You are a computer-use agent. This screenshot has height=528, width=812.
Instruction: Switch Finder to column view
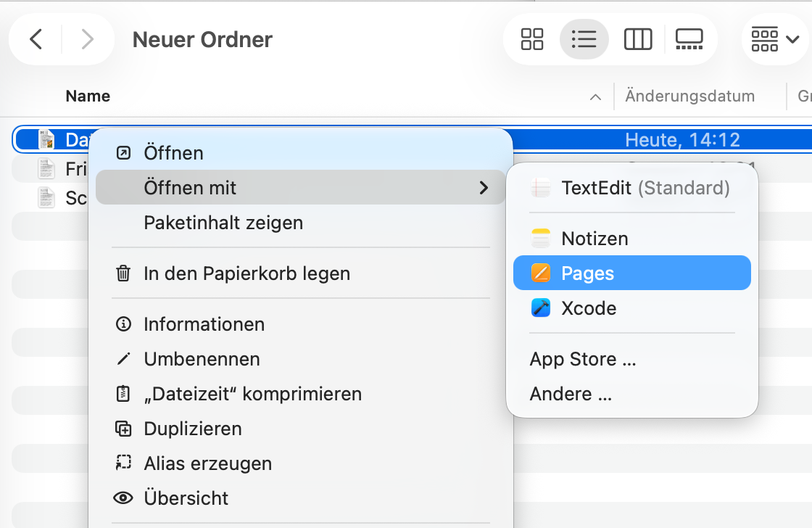637,39
